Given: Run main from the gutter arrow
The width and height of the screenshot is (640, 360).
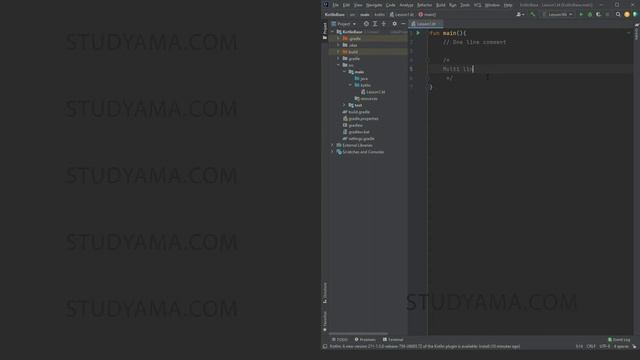Looking at the screenshot, I should pos(418,33).
